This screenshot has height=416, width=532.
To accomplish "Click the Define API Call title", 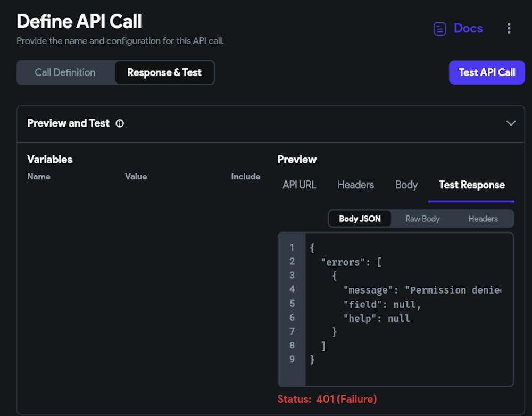I will click(79, 21).
